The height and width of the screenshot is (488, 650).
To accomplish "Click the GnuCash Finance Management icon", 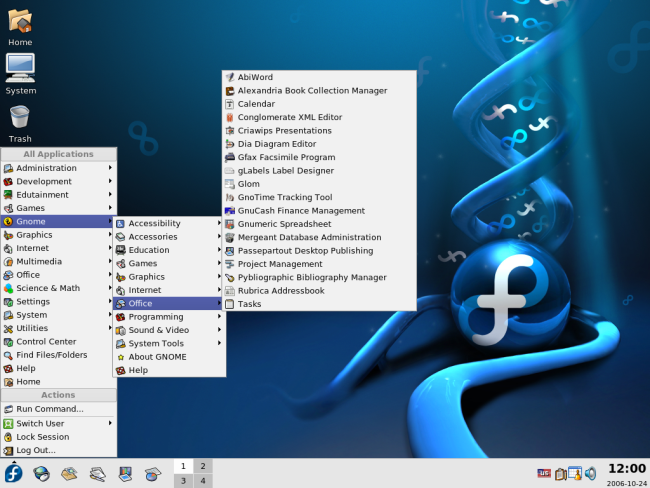I will 230,211.
